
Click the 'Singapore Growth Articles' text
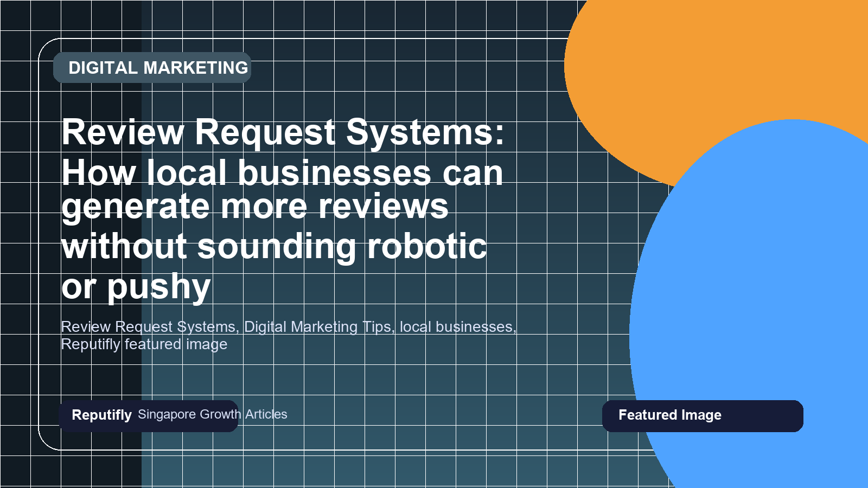(x=213, y=414)
